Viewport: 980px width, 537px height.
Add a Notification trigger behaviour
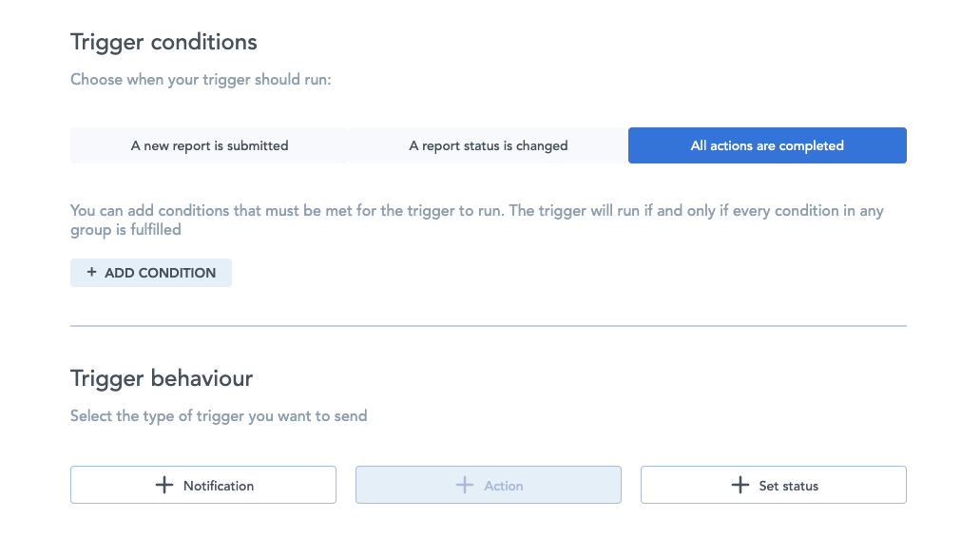(203, 486)
